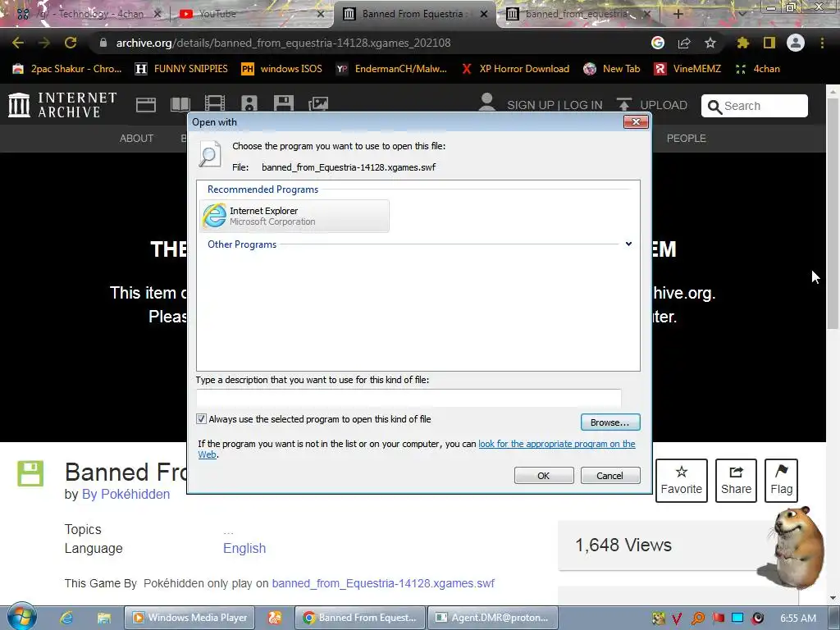
Task: Switch to the banned_from_equestria second tab
Action: tap(577, 14)
